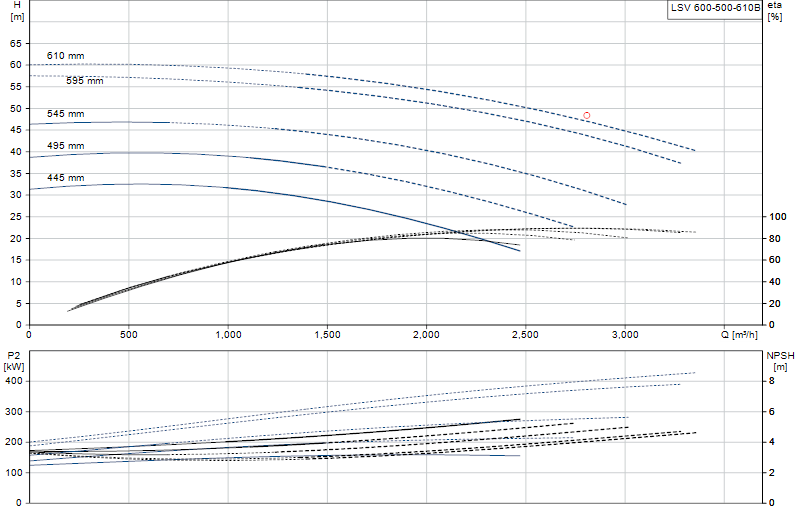The image size is (800, 520).
Task: Click the '1,500' flow axis tick label
Action: click(x=328, y=335)
